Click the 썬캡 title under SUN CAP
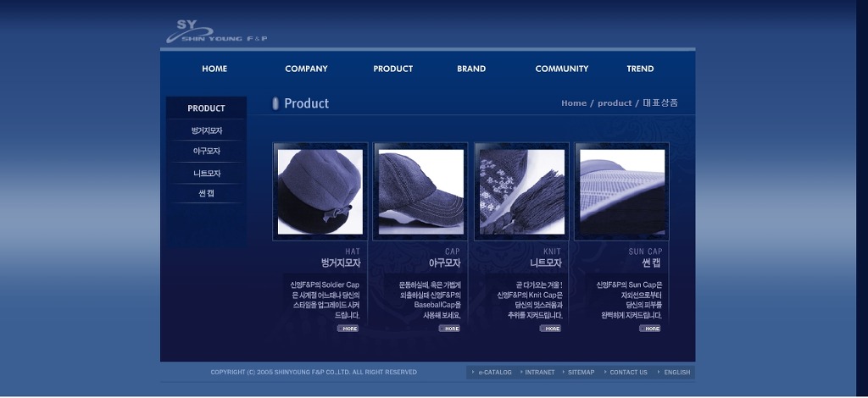868x398 pixels. pos(652,263)
